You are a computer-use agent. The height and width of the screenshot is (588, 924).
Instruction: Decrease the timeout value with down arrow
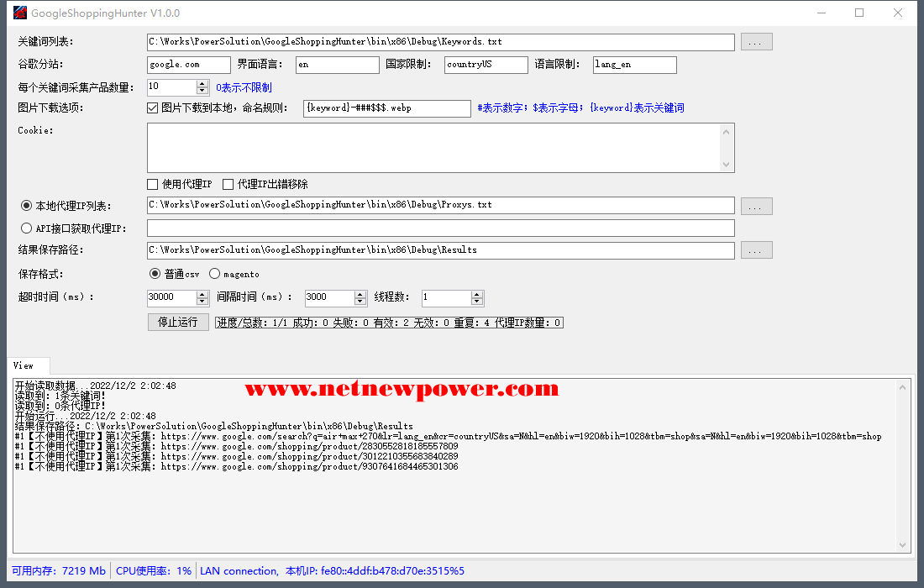202,301
